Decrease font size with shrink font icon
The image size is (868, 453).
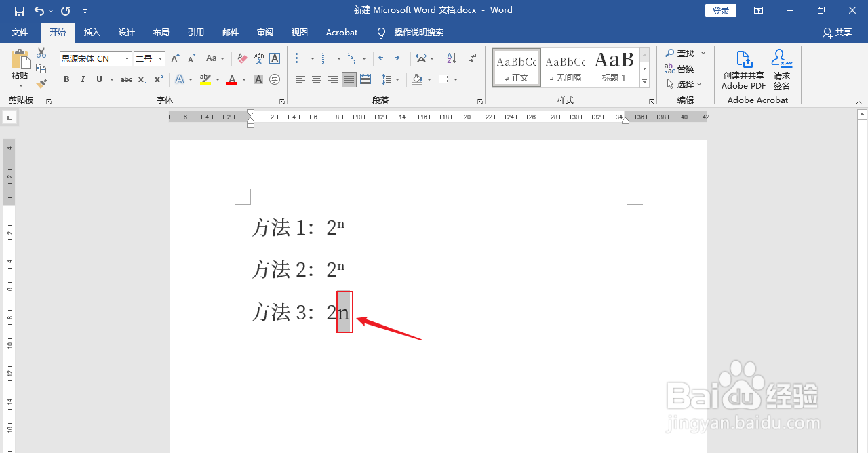click(x=191, y=59)
